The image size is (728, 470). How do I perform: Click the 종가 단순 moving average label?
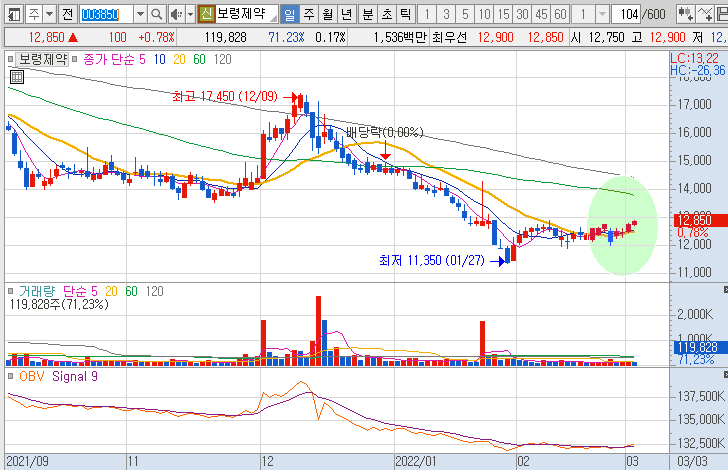tap(109, 59)
